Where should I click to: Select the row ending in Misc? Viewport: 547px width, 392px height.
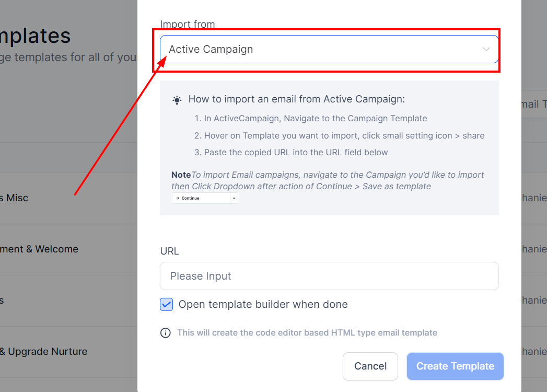coord(16,198)
